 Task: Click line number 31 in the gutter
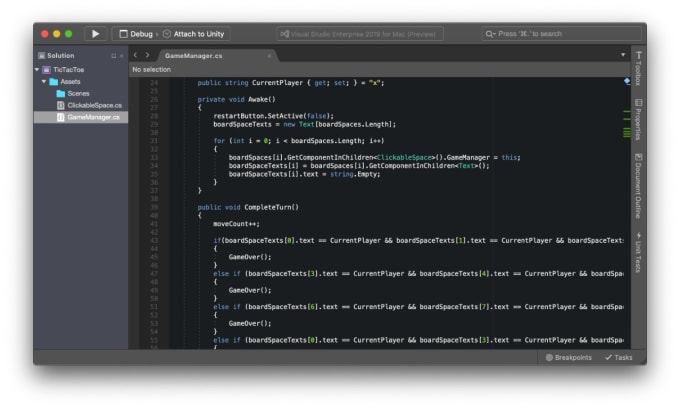[154, 141]
